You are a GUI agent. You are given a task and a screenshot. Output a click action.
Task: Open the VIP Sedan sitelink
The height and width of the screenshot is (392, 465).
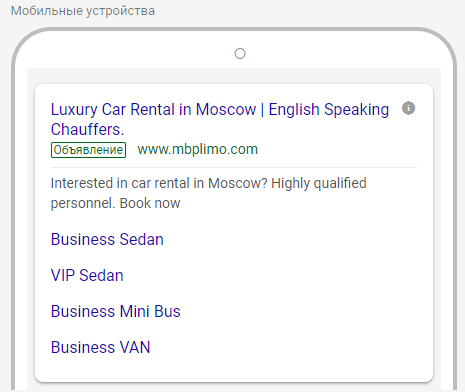point(87,275)
